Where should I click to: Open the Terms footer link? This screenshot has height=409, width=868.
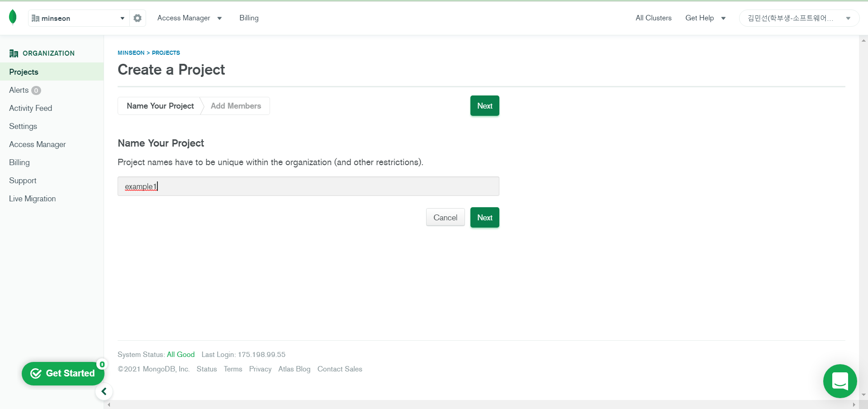[x=233, y=369]
